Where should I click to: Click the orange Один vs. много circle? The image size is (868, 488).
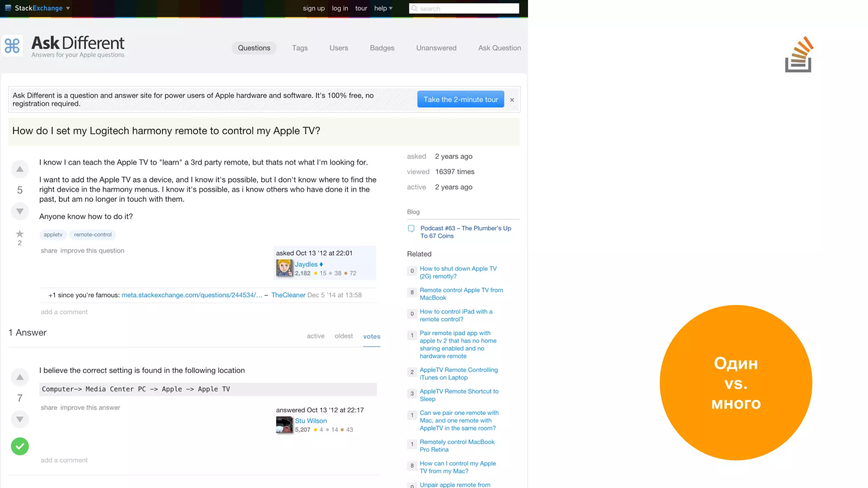tap(736, 383)
